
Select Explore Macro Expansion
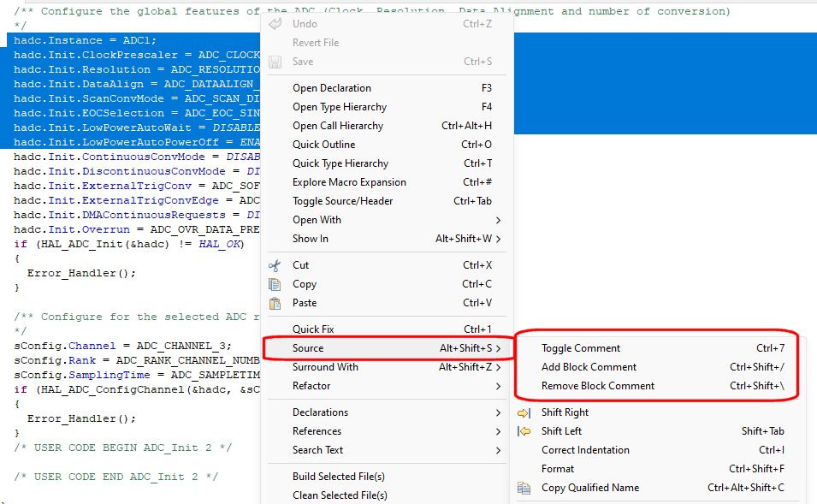point(387,182)
